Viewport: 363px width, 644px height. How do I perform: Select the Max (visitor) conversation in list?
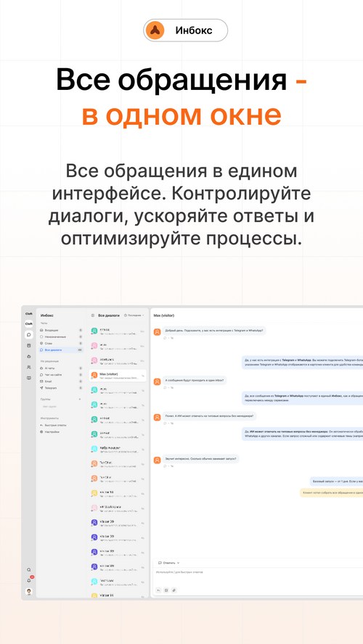(118, 376)
